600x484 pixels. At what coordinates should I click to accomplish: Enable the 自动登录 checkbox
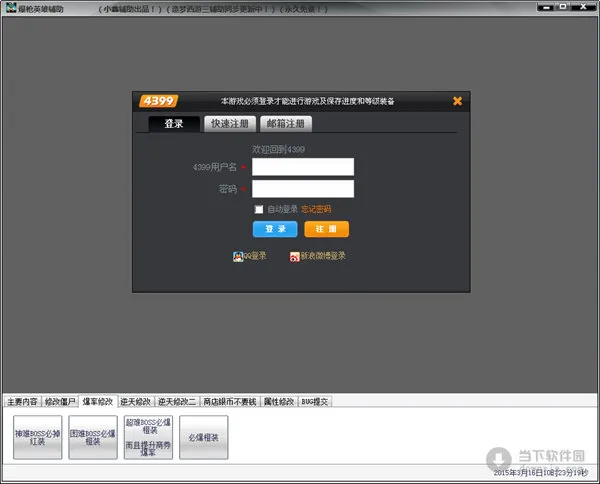click(259, 209)
